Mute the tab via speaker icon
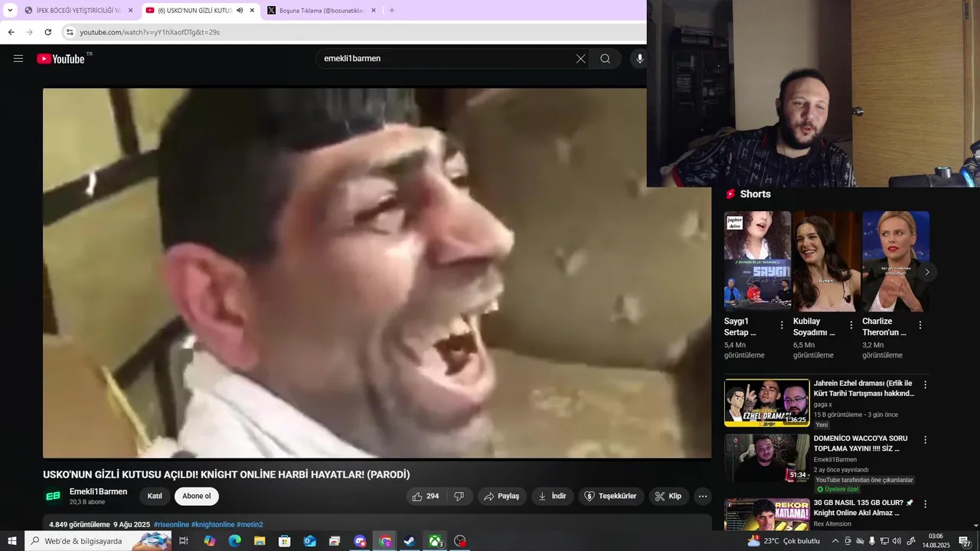The width and height of the screenshot is (980, 551). [x=240, y=11]
